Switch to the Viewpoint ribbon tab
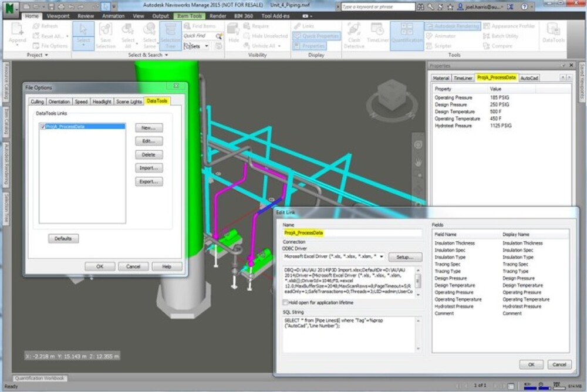 (x=58, y=16)
